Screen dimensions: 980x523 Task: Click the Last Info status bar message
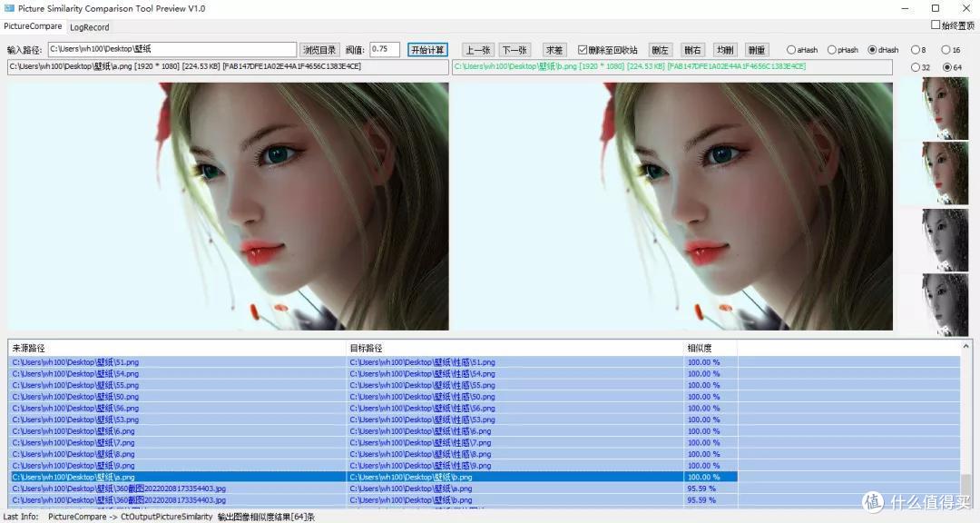160,517
